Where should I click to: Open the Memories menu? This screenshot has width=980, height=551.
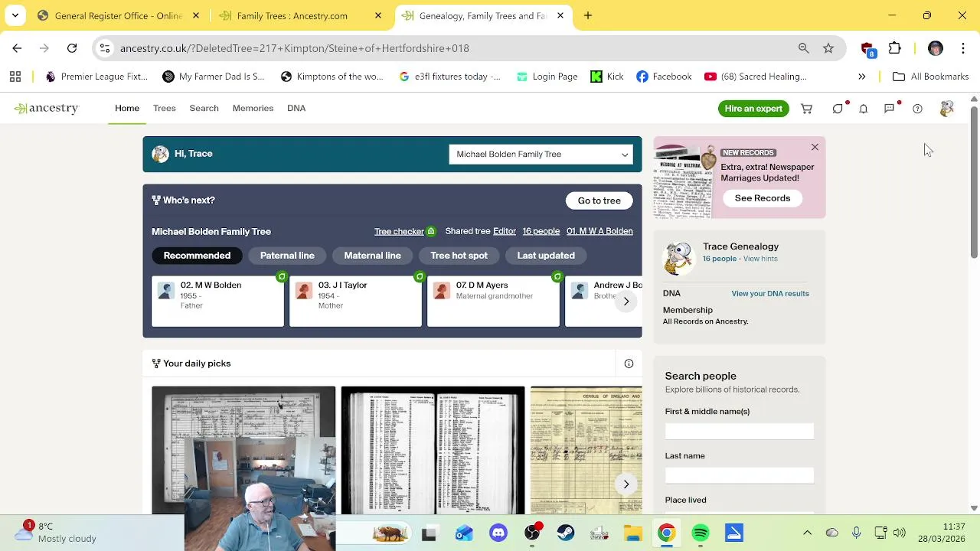point(253,108)
